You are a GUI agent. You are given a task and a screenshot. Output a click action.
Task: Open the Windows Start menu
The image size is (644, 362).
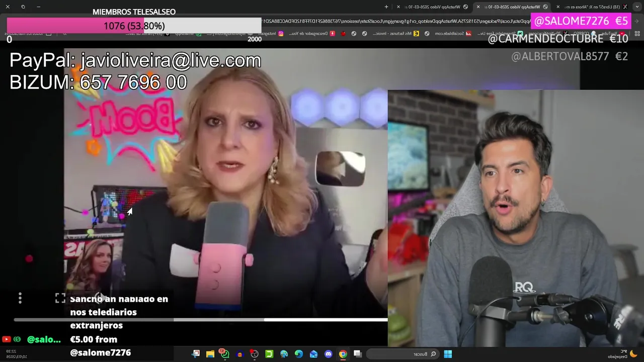(448, 354)
